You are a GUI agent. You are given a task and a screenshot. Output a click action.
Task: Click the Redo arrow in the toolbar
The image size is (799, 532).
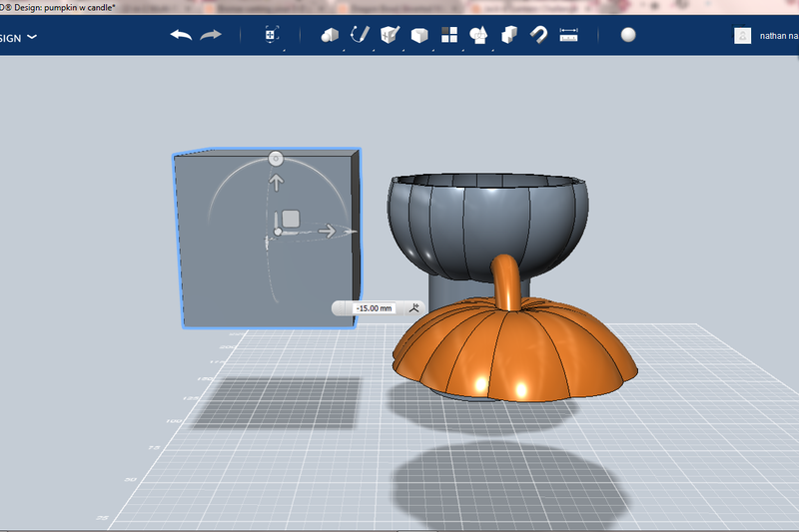pos(211,35)
